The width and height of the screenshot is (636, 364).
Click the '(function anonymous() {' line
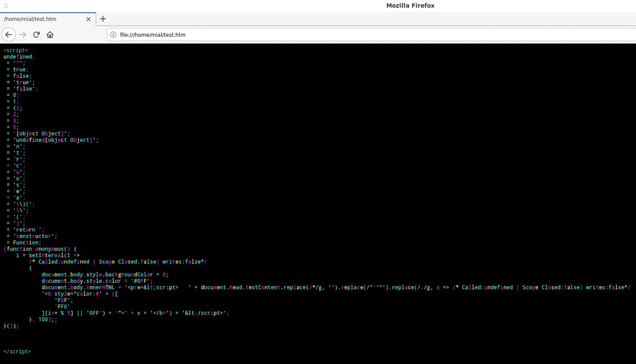tap(40, 249)
